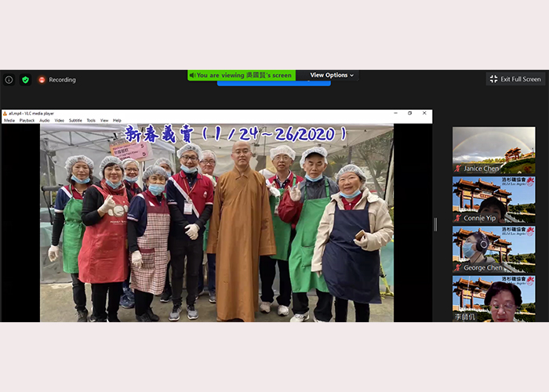The width and height of the screenshot is (549, 392).
Task: Open the VLC Audio menu
Action: pyautogui.click(x=45, y=121)
